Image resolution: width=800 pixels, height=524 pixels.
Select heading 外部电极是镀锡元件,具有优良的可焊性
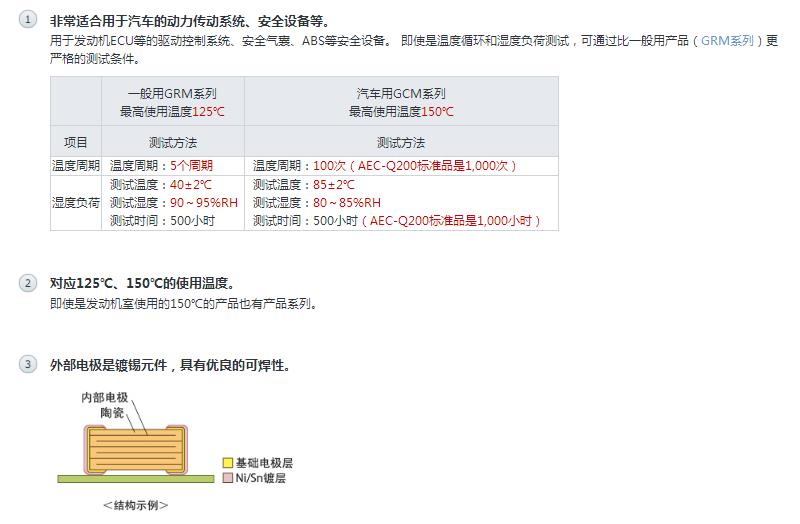[x=170, y=365]
